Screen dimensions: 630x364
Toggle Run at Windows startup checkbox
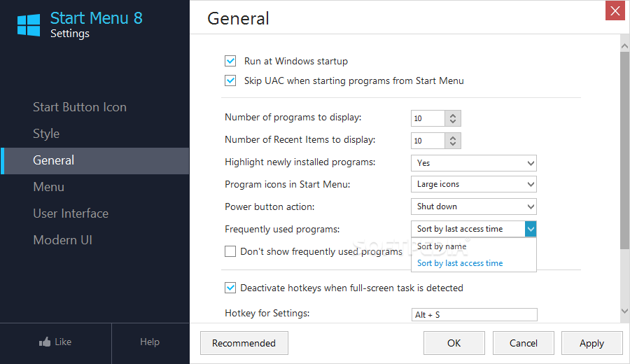(230, 61)
